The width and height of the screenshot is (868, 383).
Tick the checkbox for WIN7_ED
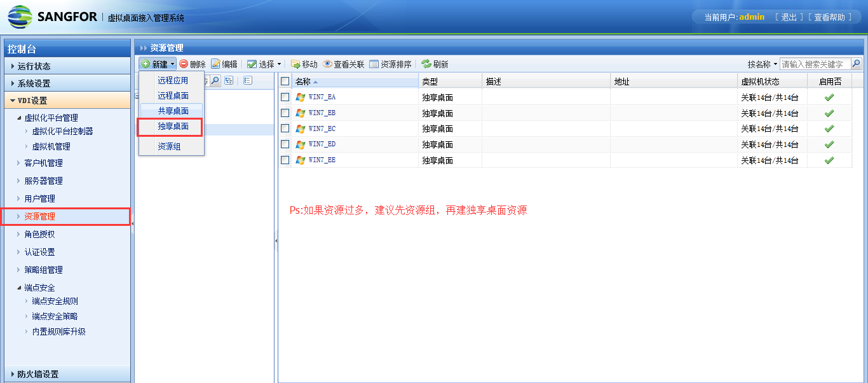pyautogui.click(x=285, y=144)
